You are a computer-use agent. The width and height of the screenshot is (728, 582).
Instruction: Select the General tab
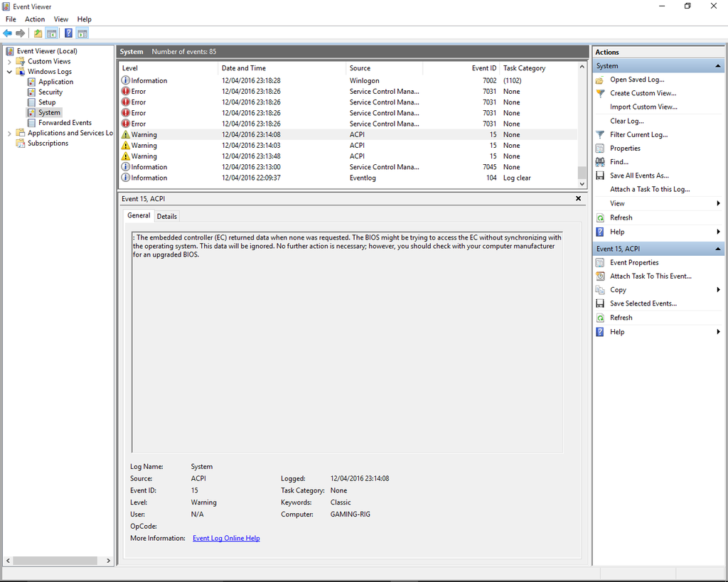click(139, 215)
